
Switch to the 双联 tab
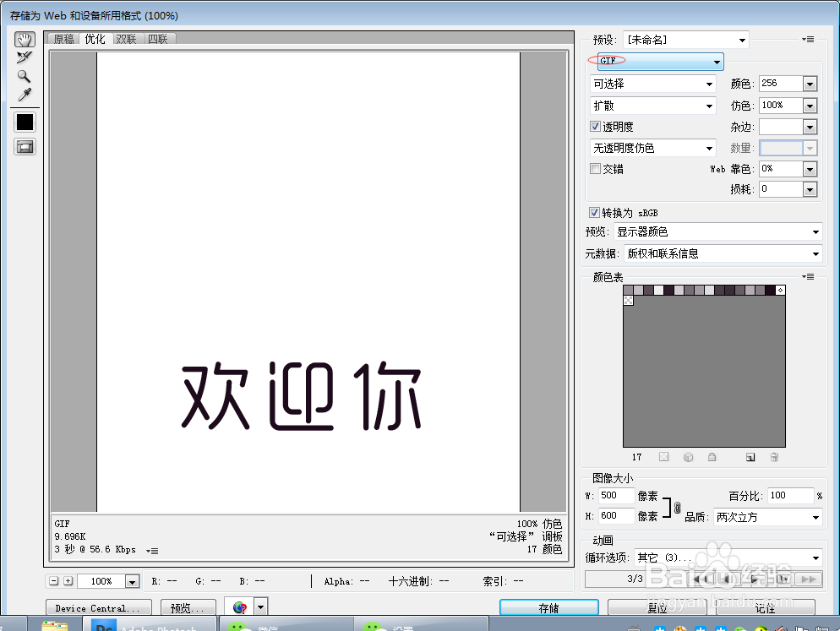[x=125, y=37]
